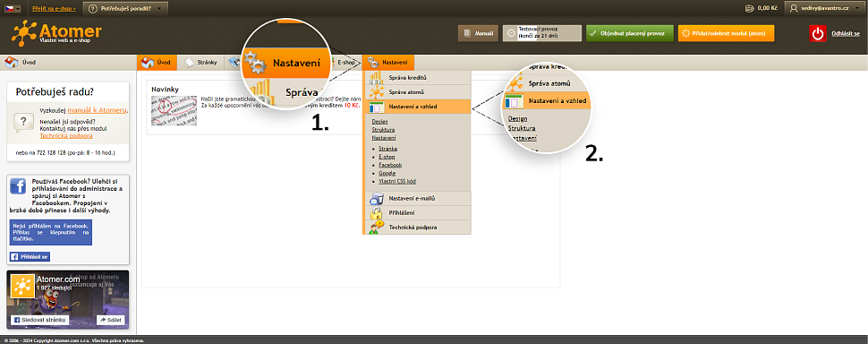This screenshot has width=868, height=344.
Task: Open the Facebook settings link
Action: coord(390,165)
